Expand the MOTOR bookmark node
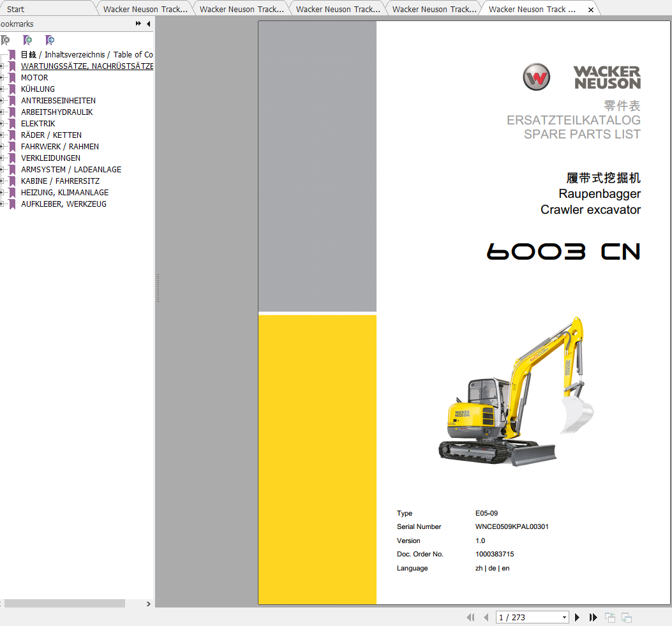 [x=2, y=78]
